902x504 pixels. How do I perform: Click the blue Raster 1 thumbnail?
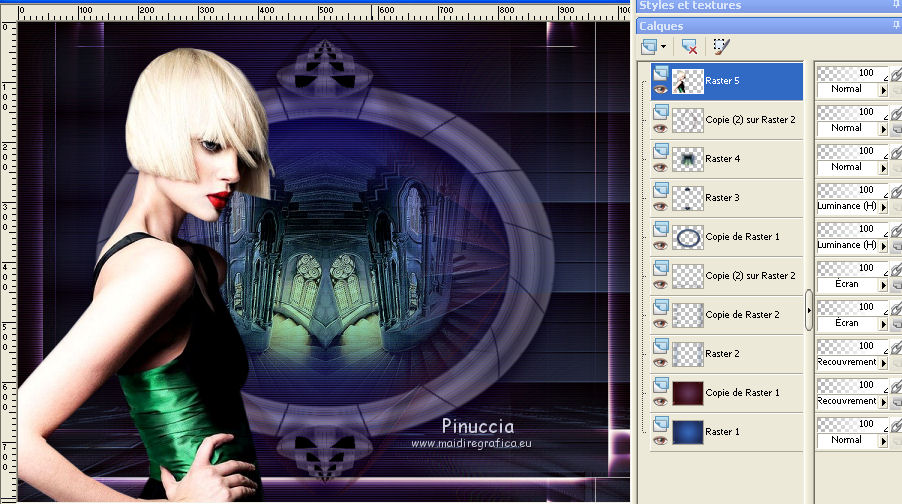pos(688,432)
